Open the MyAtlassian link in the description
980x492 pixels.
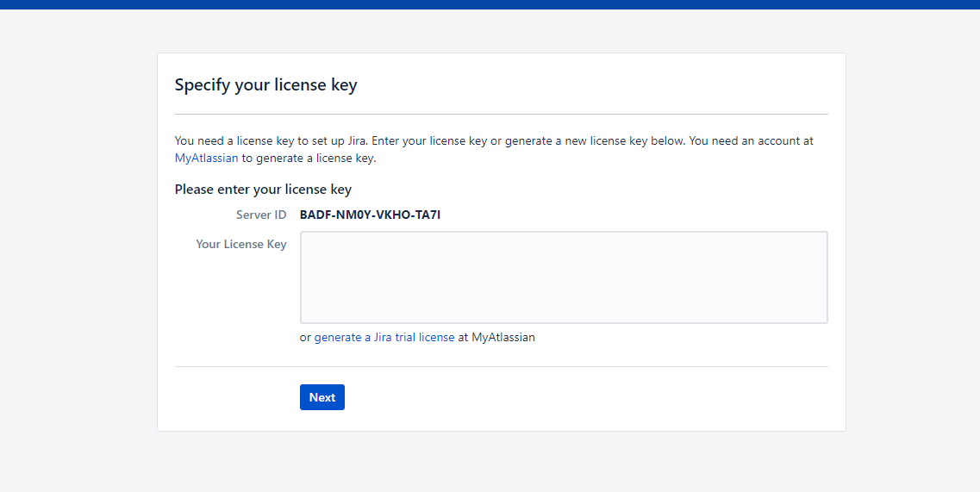(206, 159)
